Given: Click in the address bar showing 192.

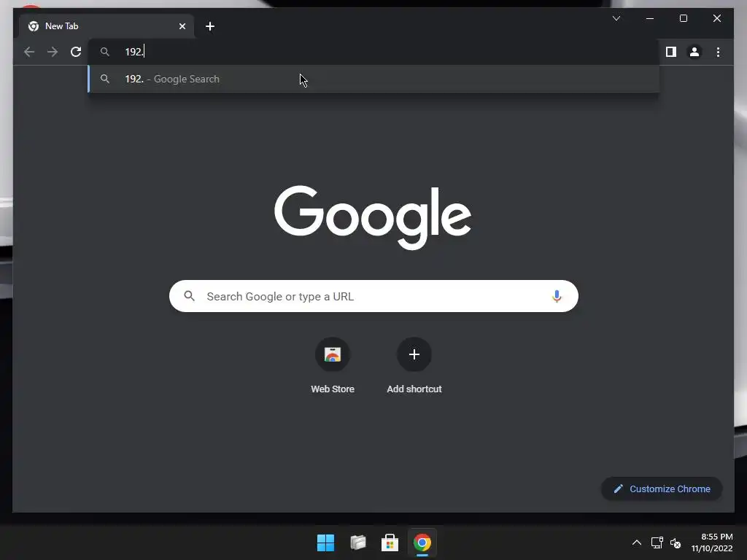Looking at the screenshot, I should [373, 52].
